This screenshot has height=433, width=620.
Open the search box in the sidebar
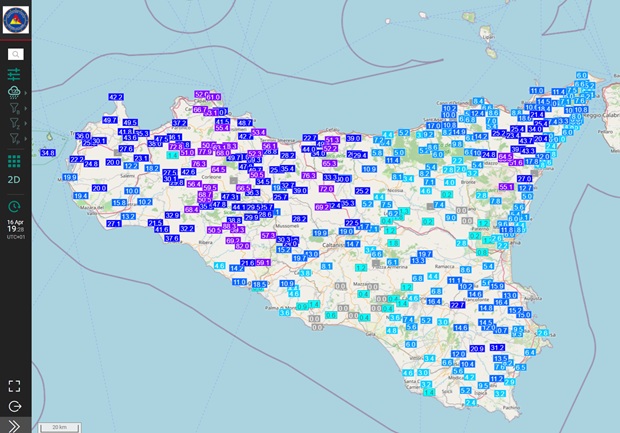[15, 54]
